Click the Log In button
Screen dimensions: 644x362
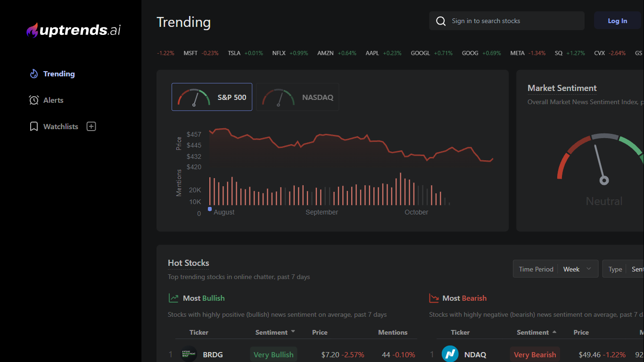617,21
